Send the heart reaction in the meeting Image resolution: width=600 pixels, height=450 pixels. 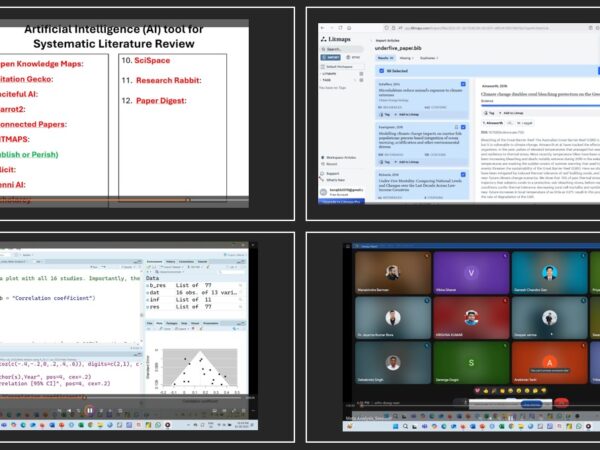point(477,391)
